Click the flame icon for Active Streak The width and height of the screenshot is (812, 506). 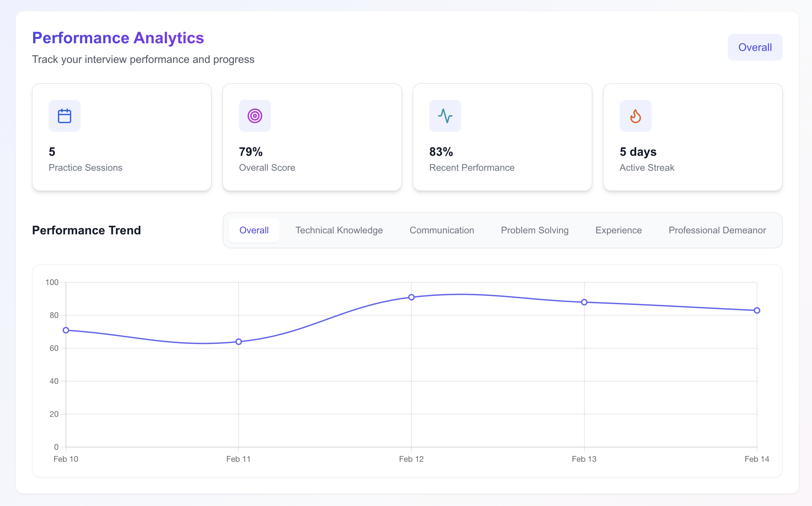[635, 116]
